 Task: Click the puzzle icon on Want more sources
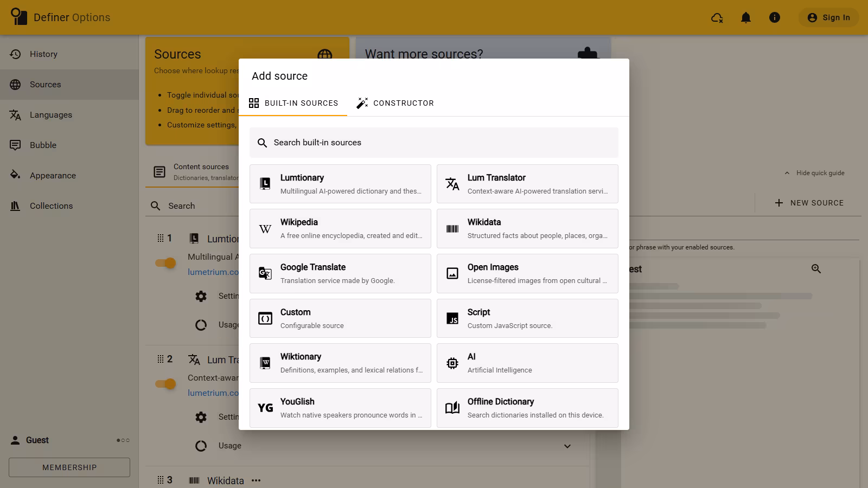tap(588, 54)
